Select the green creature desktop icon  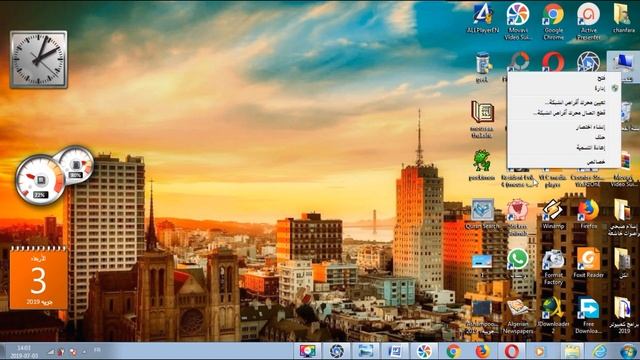(482, 165)
